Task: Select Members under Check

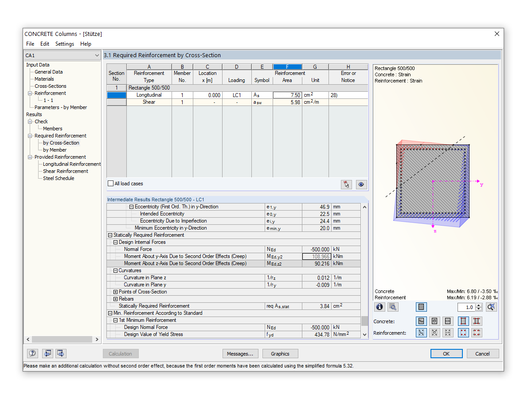Action: tap(52, 129)
